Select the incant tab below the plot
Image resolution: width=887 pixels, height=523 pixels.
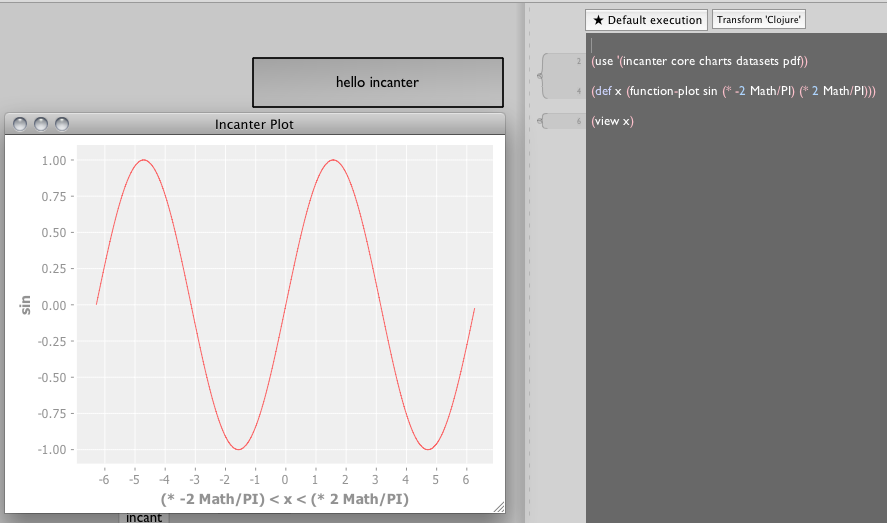click(144, 518)
